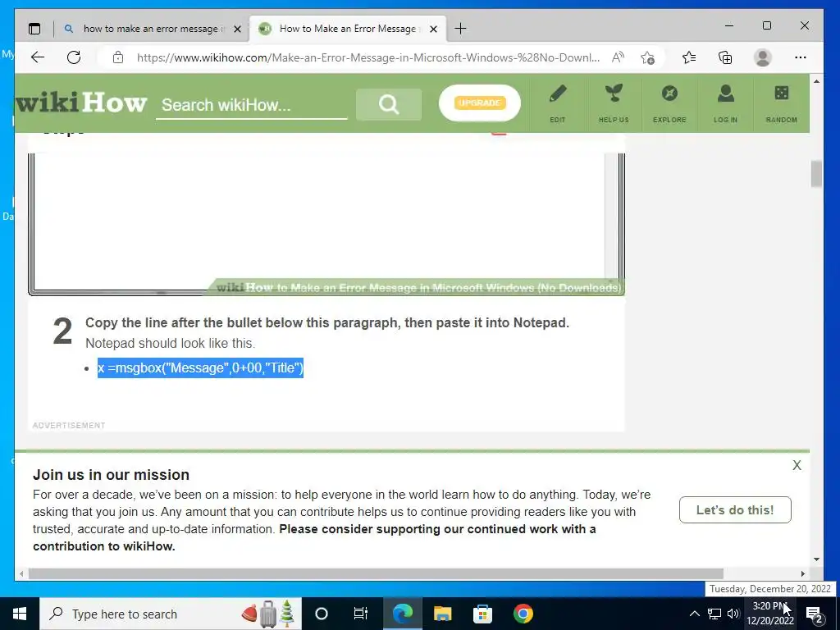Dismiss the Join us banner with X
This screenshot has height=630, width=840.
pyautogui.click(x=797, y=465)
